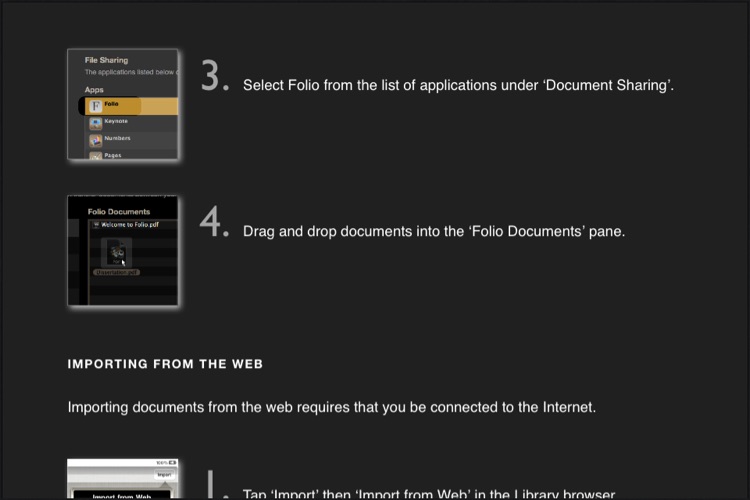Screen dimensions: 750x500
Task: Click the battery icon in the bottom thumbnail
Action: pyautogui.click(x=172, y=463)
